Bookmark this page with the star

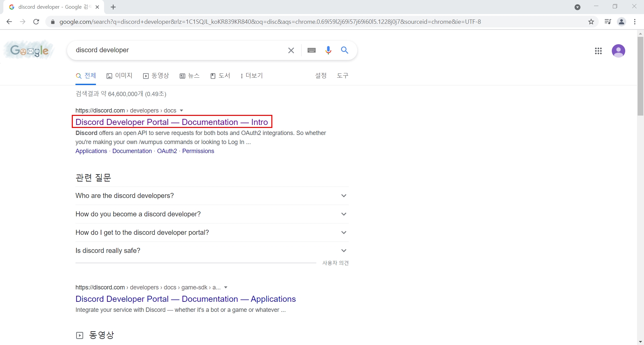pos(591,22)
